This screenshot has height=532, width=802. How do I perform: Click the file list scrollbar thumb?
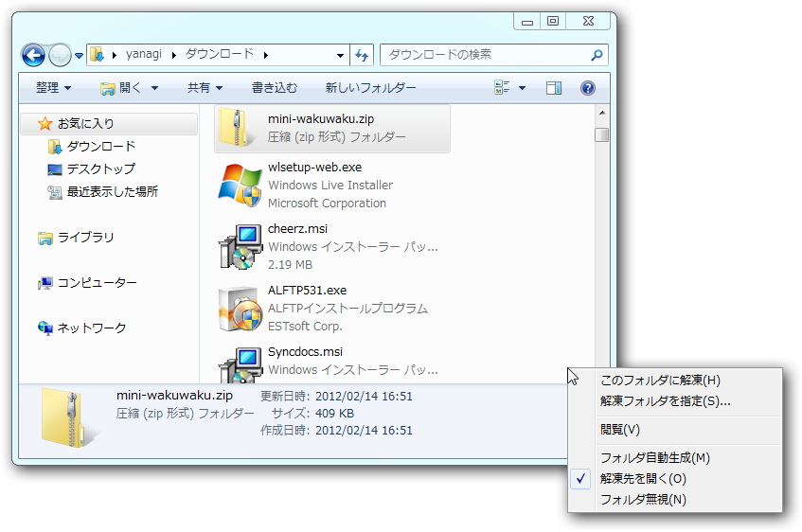(x=602, y=134)
